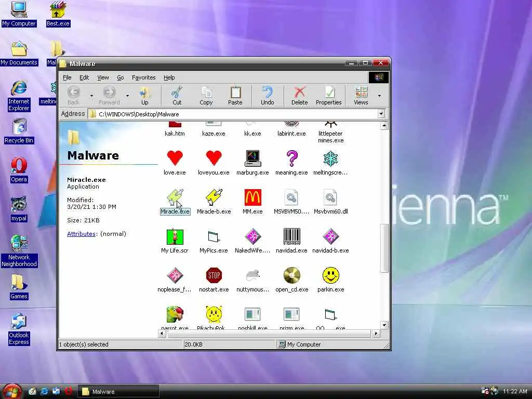532x399 pixels.
Task: Select the Msvbvm60.dll file
Action: coord(330,202)
